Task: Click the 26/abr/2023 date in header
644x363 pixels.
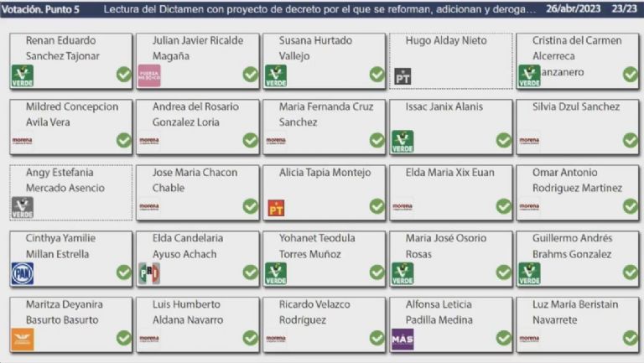Action: (573, 8)
